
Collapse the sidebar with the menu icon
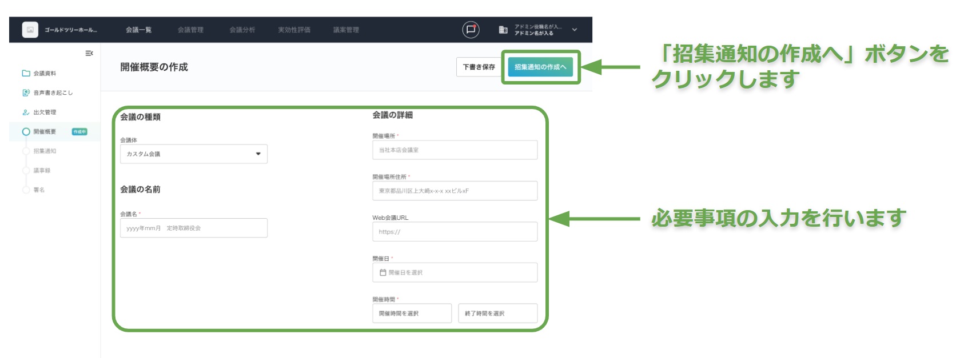tap(89, 53)
